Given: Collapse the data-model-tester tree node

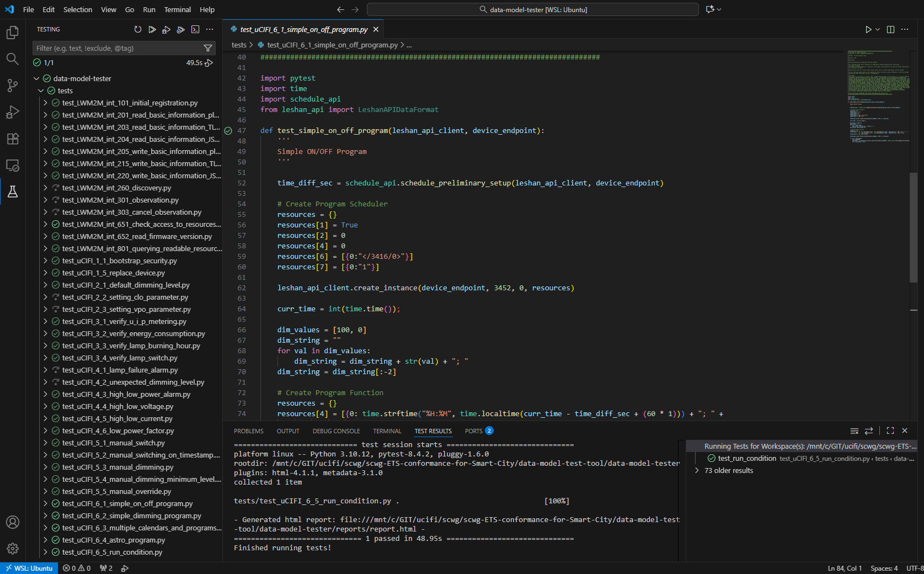Looking at the screenshot, I should [36, 78].
